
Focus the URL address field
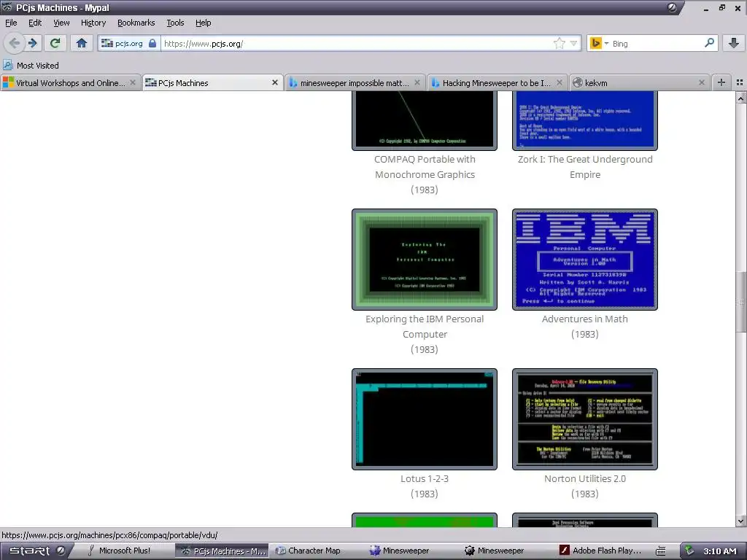click(x=357, y=43)
